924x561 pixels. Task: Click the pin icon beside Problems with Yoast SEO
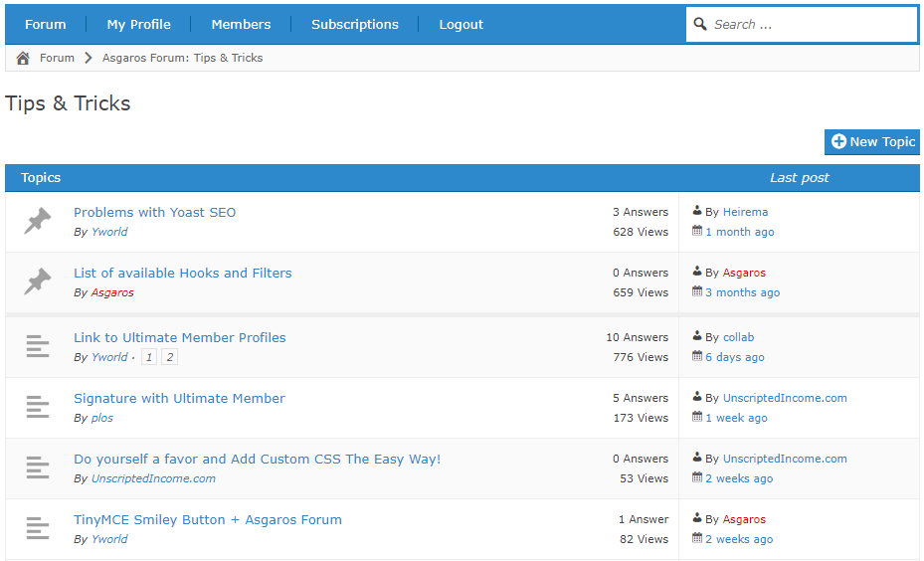[37, 221]
